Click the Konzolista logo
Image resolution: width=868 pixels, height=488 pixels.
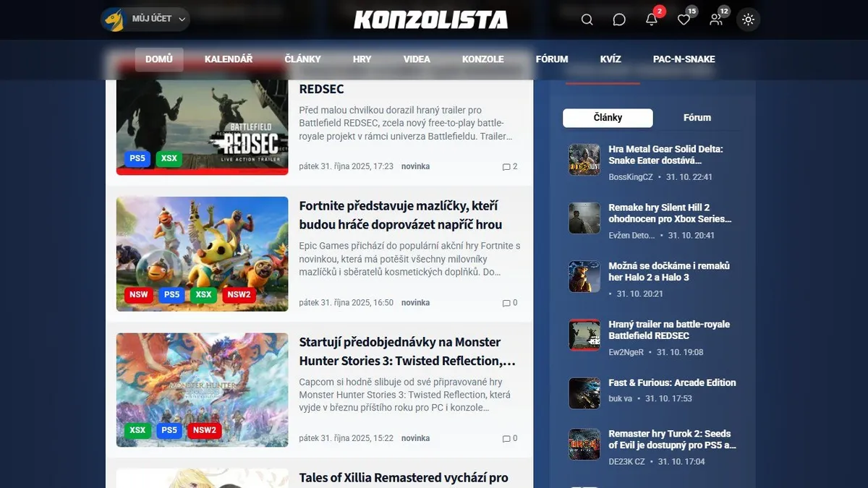[432, 20]
